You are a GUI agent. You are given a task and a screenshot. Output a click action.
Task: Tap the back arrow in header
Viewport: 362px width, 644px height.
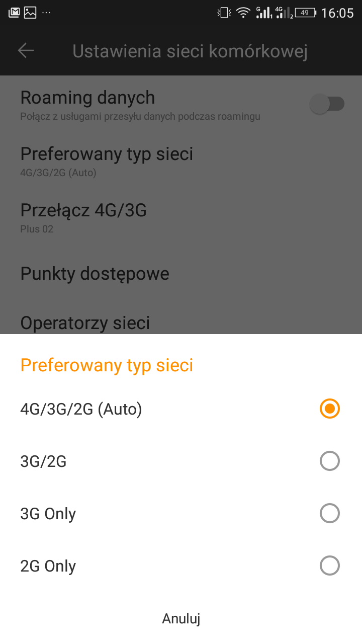click(x=26, y=50)
